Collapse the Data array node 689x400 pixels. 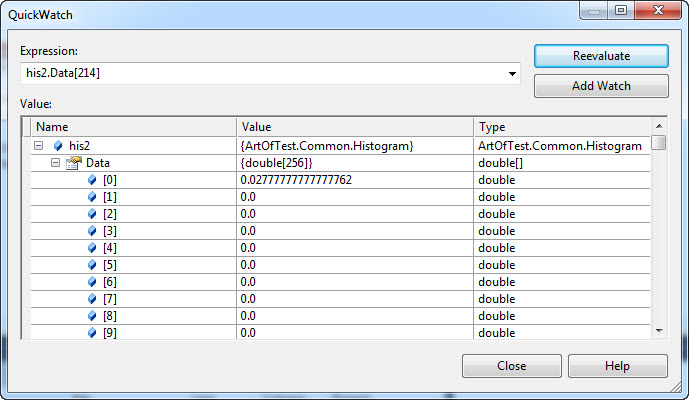coord(56,163)
